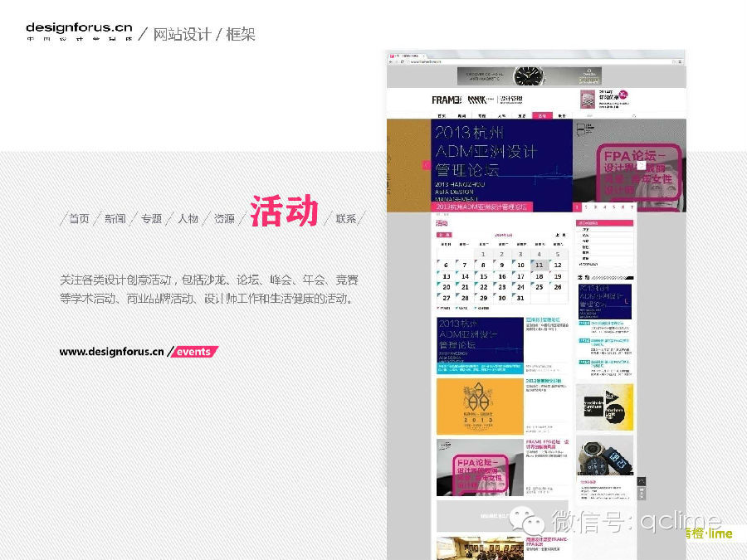Select calendar date 15

(x=483, y=276)
